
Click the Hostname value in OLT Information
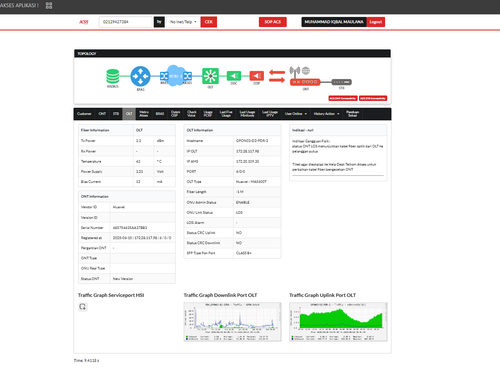(252, 141)
